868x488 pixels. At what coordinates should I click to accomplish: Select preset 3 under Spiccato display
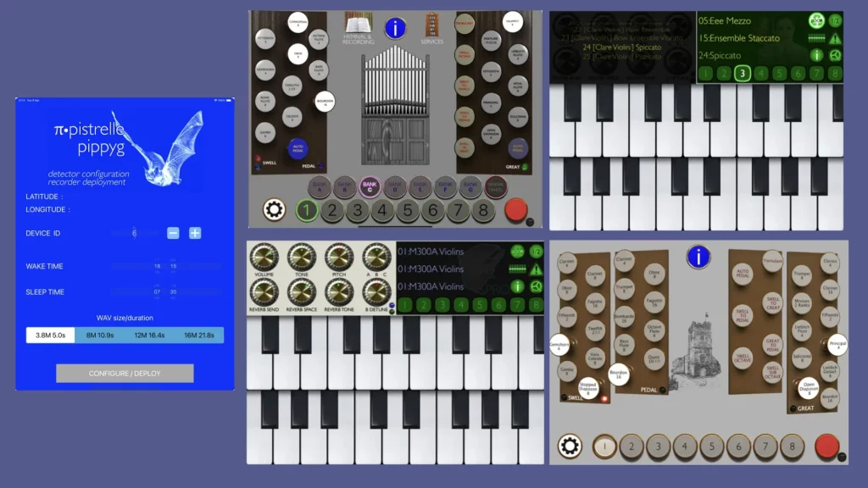[x=742, y=73]
